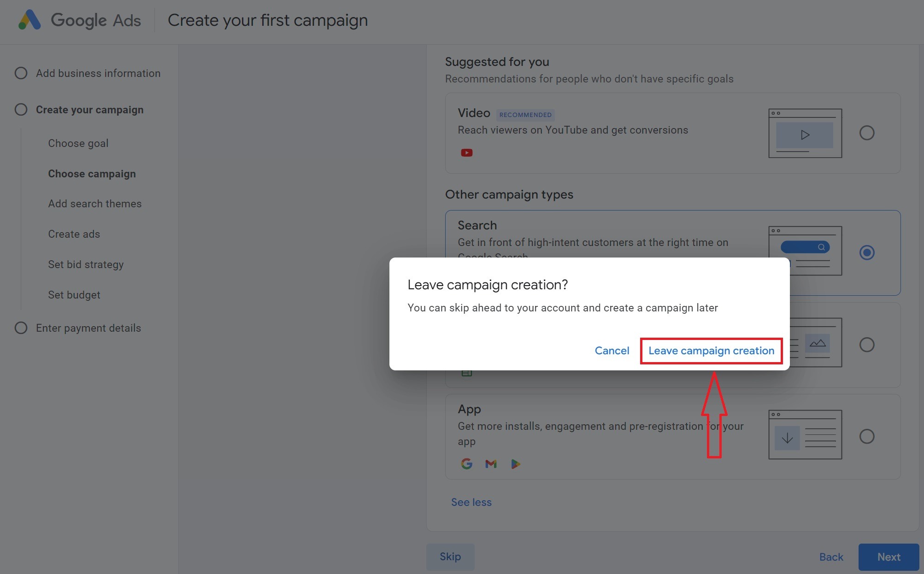Image resolution: width=924 pixels, height=574 pixels.
Task: Click the Enter payment details step circle
Action: [21, 328]
